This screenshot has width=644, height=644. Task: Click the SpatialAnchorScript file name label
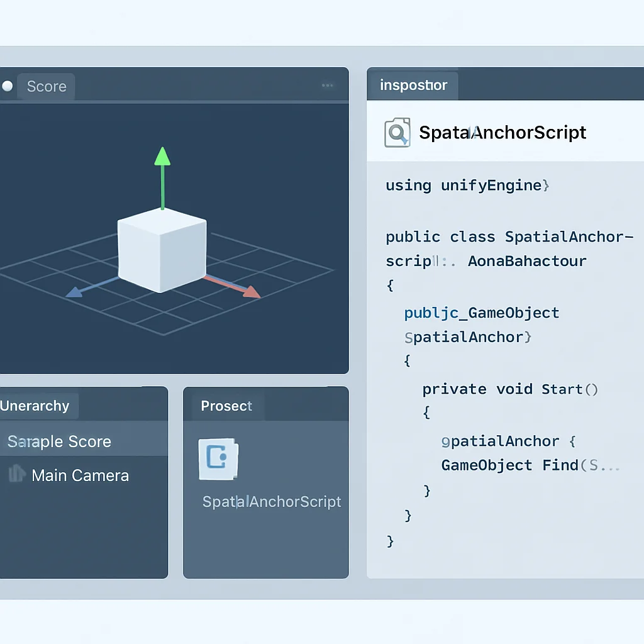point(272,501)
